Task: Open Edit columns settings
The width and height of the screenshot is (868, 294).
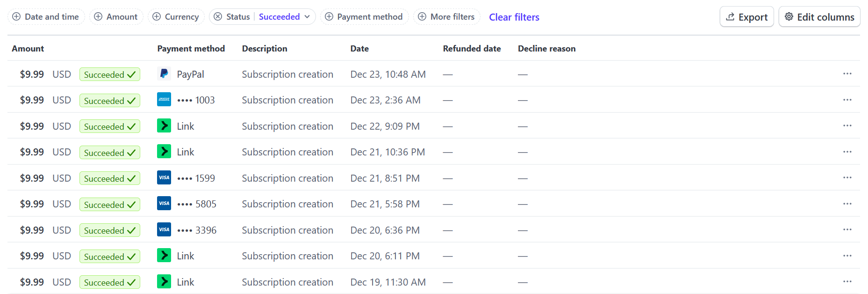Action: pyautogui.click(x=819, y=17)
